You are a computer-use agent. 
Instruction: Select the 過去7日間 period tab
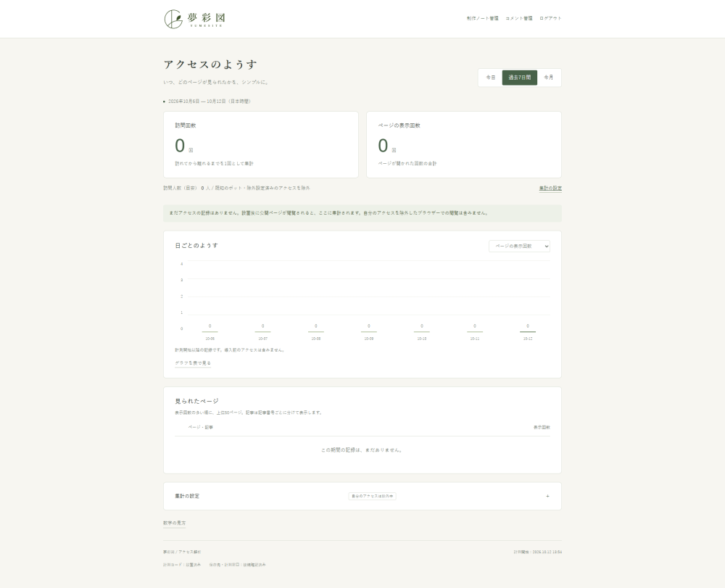pos(520,78)
